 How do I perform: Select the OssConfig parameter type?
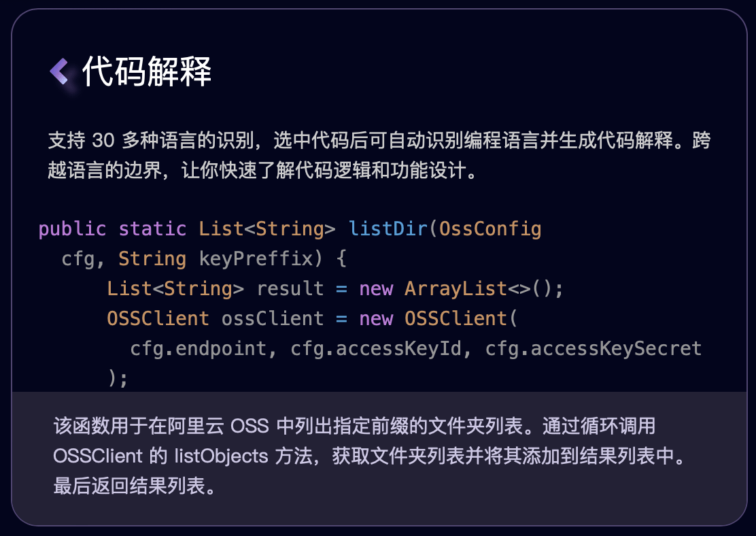click(491, 229)
